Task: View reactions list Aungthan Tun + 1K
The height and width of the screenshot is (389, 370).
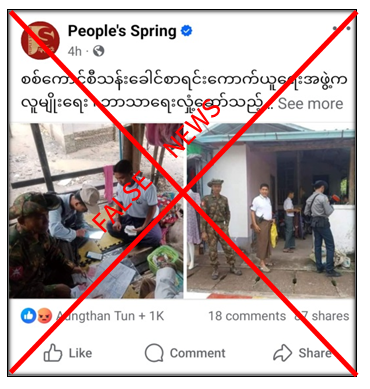Action: click(x=110, y=316)
